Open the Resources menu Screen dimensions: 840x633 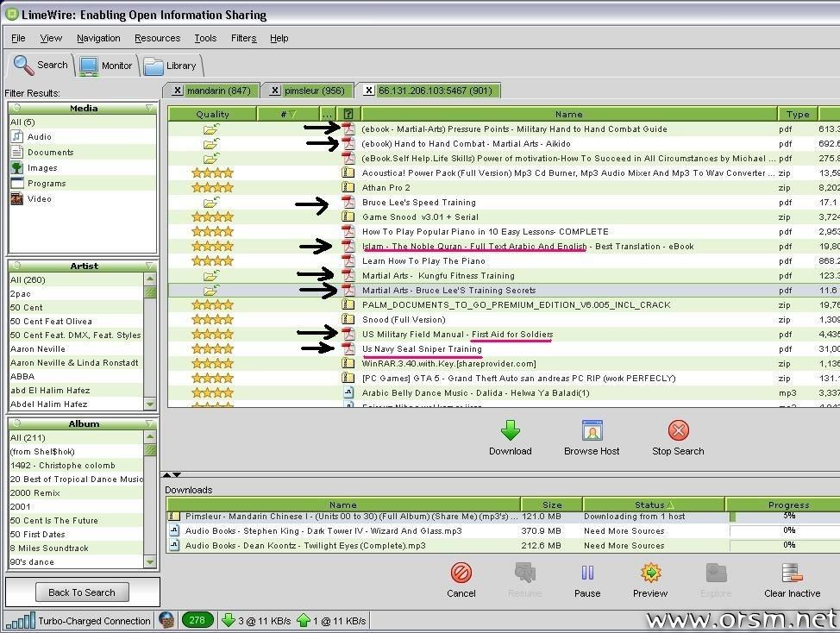[158, 38]
